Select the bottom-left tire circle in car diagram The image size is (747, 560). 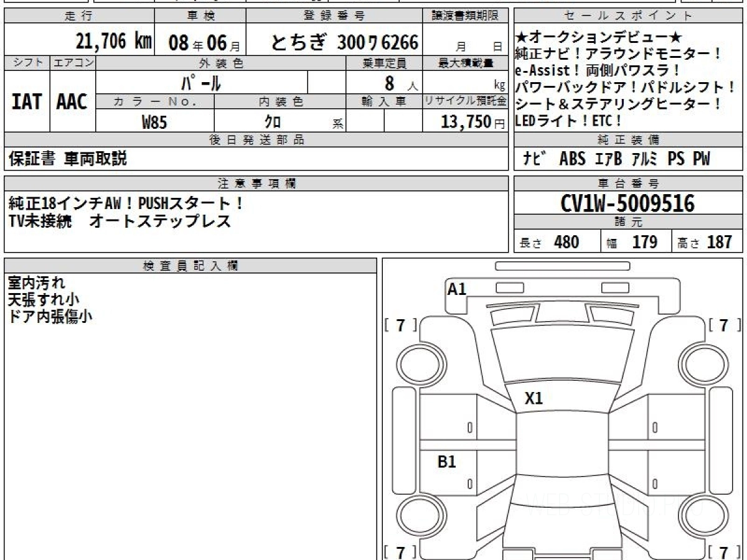point(416,516)
